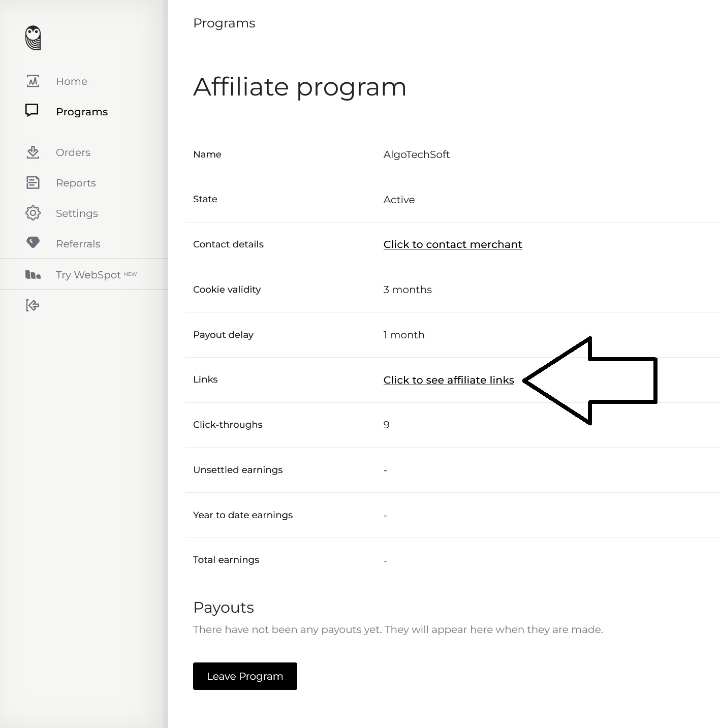This screenshot has width=720, height=728.
Task: Open the Referrals menu label
Action: [78, 244]
